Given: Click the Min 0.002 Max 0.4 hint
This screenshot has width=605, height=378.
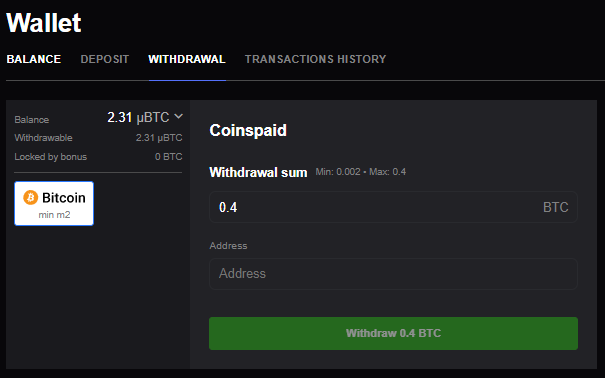Looking at the screenshot, I should (361, 172).
